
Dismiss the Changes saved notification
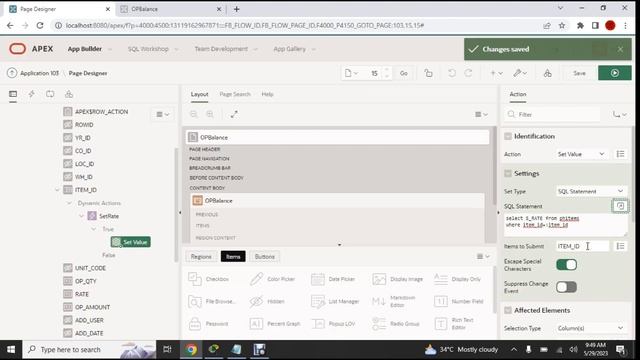(x=620, y=49)
